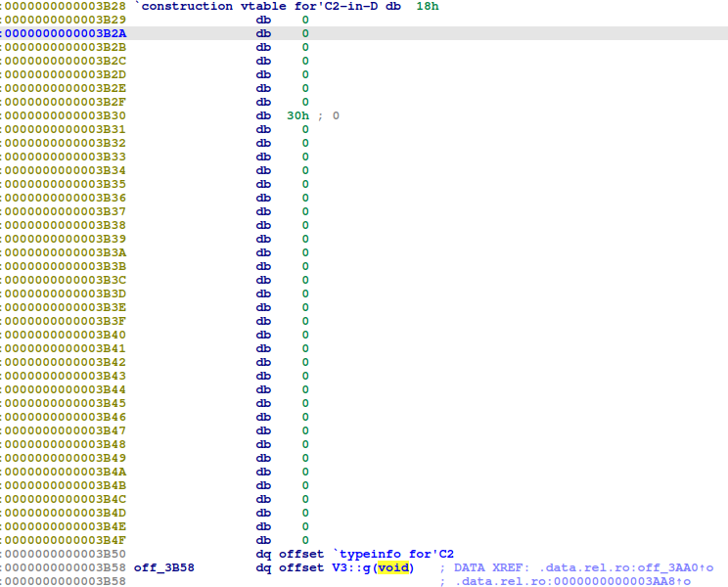Select the 18h value on the top line
This screenshot has width=728, height=587.
coord(427,6)
